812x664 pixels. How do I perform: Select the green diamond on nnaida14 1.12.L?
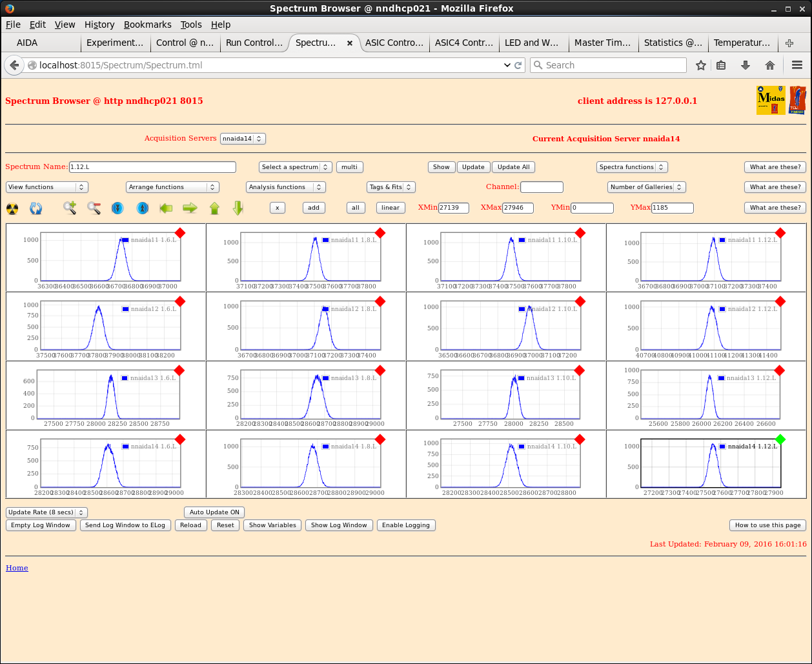(x=780, y=439)
